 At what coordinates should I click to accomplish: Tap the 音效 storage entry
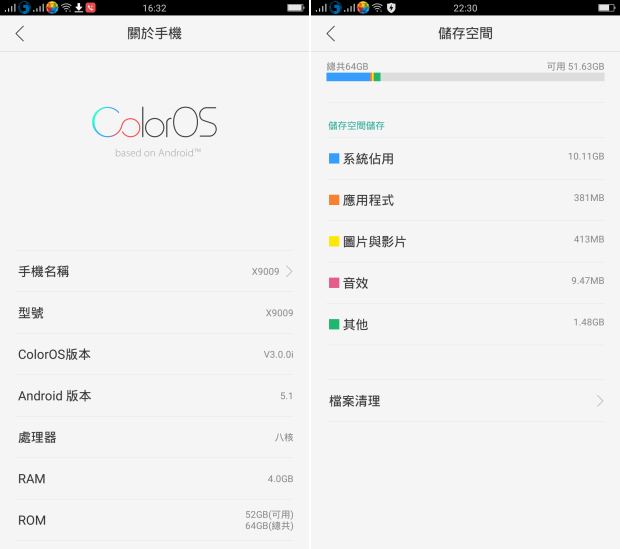pyautogui.click(x=465, y=283)
